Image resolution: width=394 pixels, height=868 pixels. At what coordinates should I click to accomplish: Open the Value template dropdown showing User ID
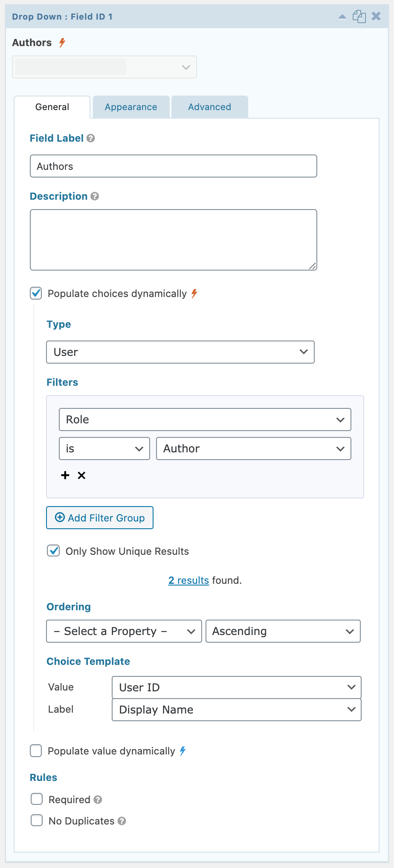tap(237, 687)
